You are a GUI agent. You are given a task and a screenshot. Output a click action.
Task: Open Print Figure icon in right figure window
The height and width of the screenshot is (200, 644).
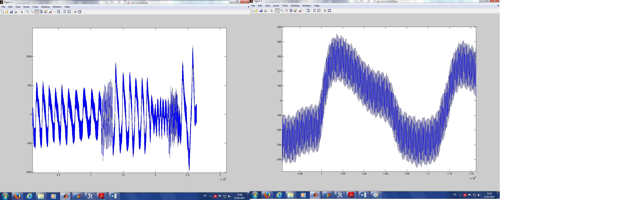click(266, 11)
